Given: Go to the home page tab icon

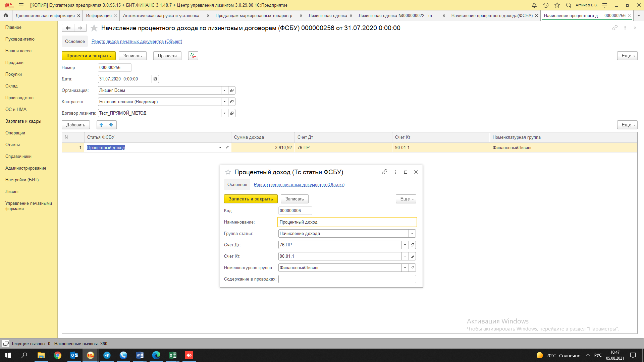Looking at the screenshot, I should (x=6, y=15).
